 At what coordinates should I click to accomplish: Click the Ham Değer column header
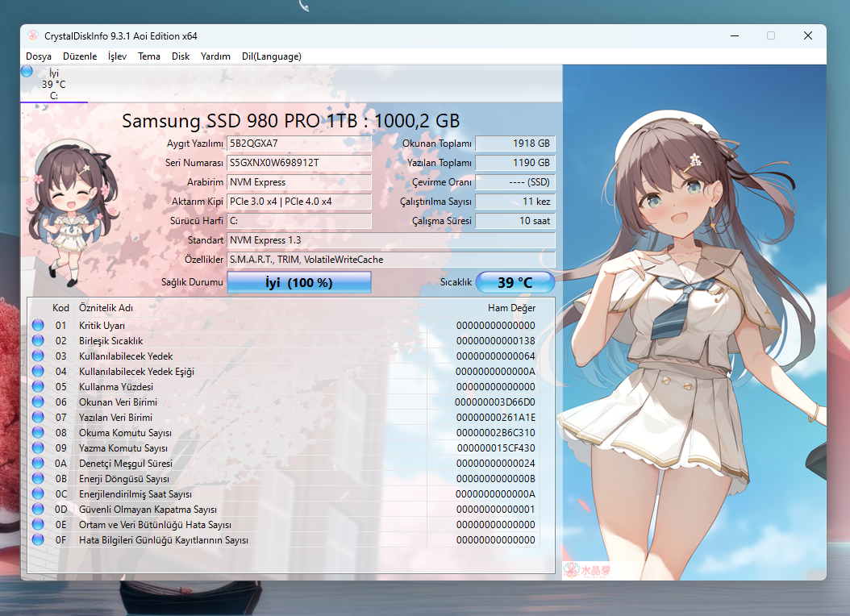(511, 308)
